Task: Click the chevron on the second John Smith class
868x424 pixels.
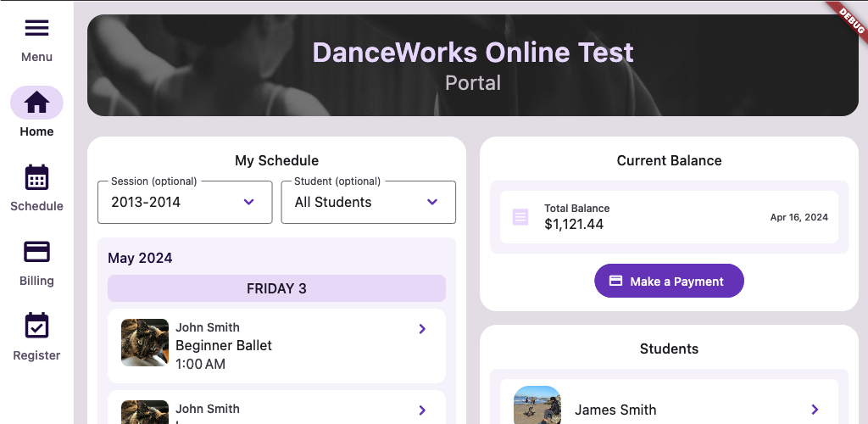Action: coord(422,410)
